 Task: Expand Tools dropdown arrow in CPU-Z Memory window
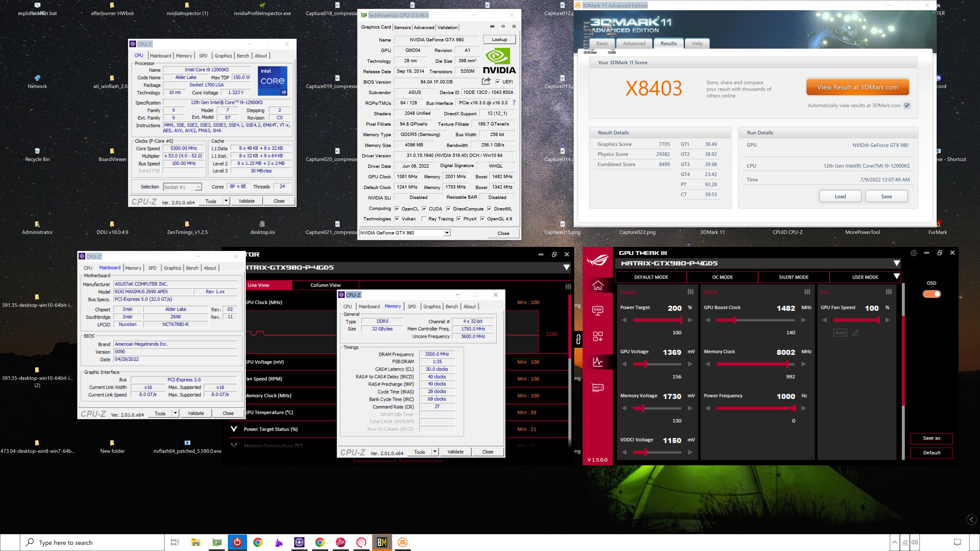[x=435, y=452]
